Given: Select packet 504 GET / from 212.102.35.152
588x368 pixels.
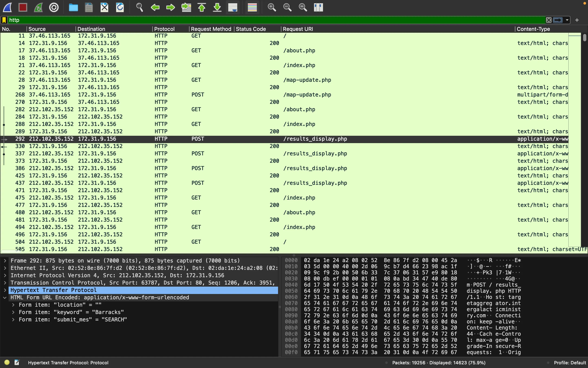Looking at the screenshot, I should tap(284, 242).
